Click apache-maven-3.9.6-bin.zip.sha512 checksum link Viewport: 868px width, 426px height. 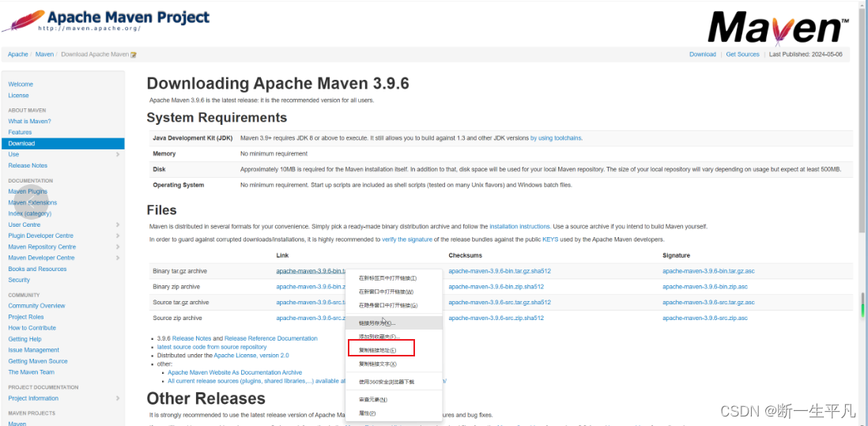(496, 287)
